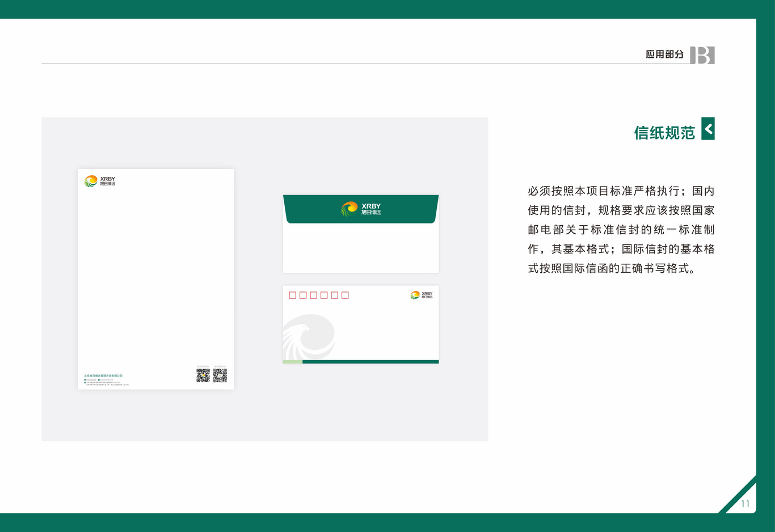This screenshot has width=775, height=532.
Task: Click the paragraph line starting 邮电部关于
Action: [x=621, y=230]
